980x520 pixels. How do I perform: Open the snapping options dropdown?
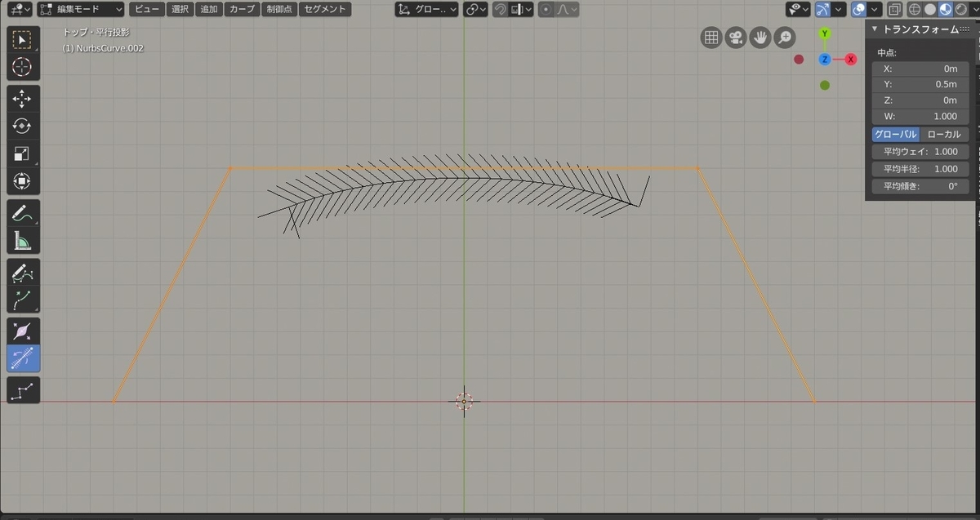click(x=520, y=10)
